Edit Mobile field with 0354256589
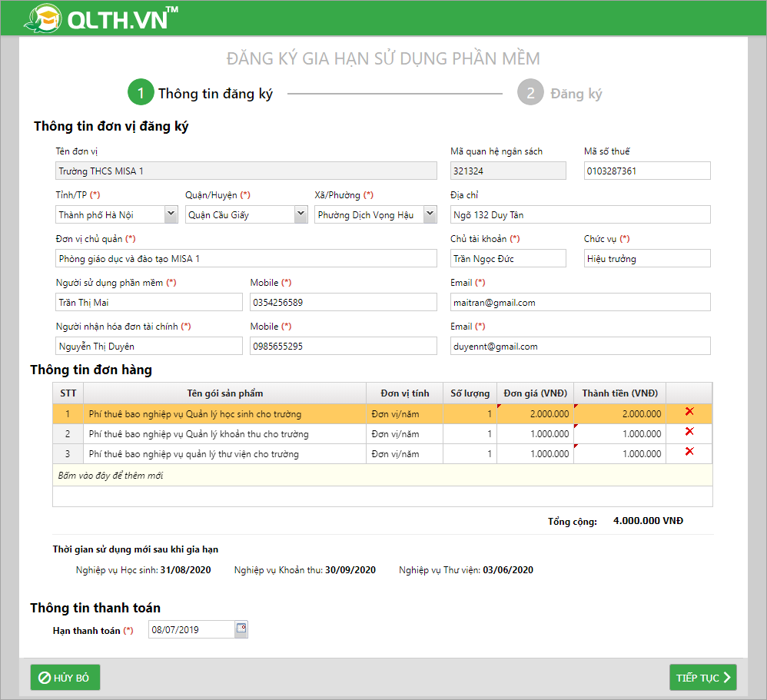Viewport: 767px width, 700px height. click(344, 302)
